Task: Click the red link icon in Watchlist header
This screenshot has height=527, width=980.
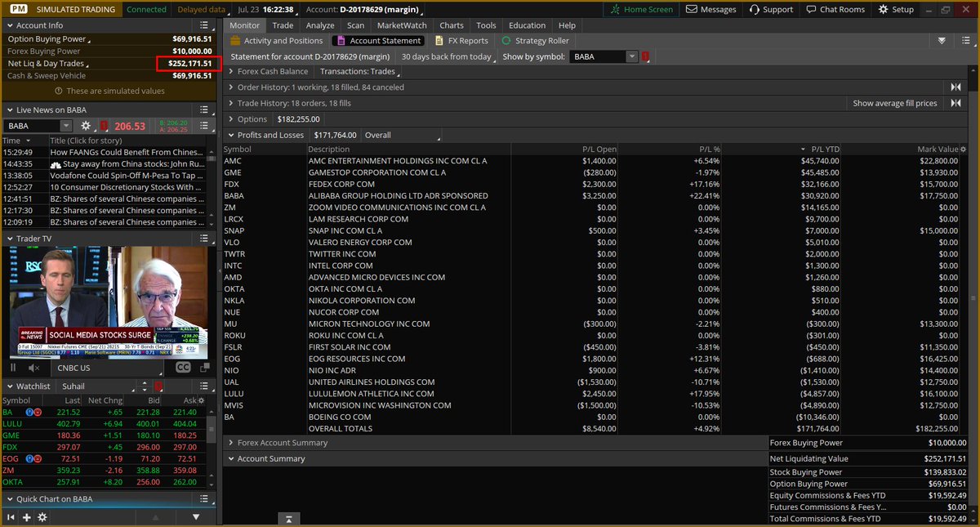Action: pyautogui.click(x=159, y=386)
